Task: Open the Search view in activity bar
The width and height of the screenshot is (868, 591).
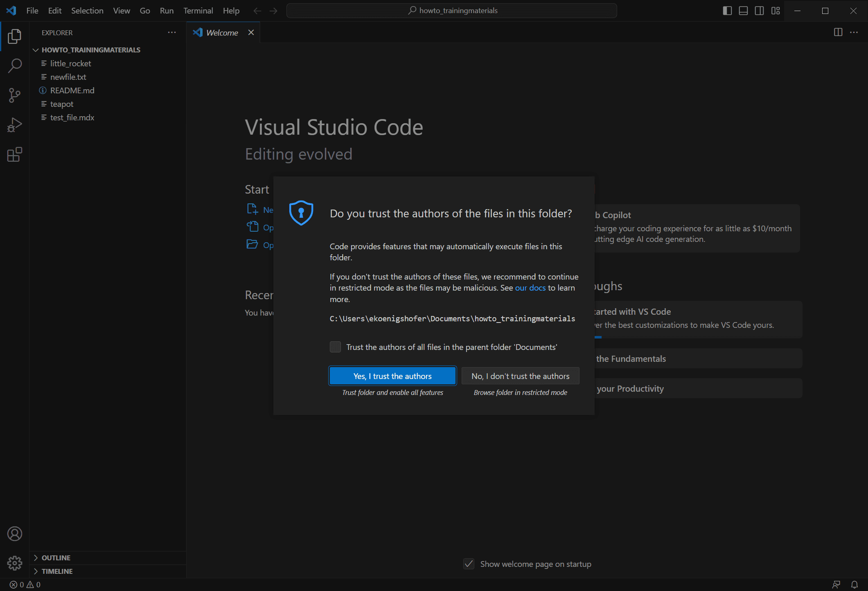Action: [15, 65]
